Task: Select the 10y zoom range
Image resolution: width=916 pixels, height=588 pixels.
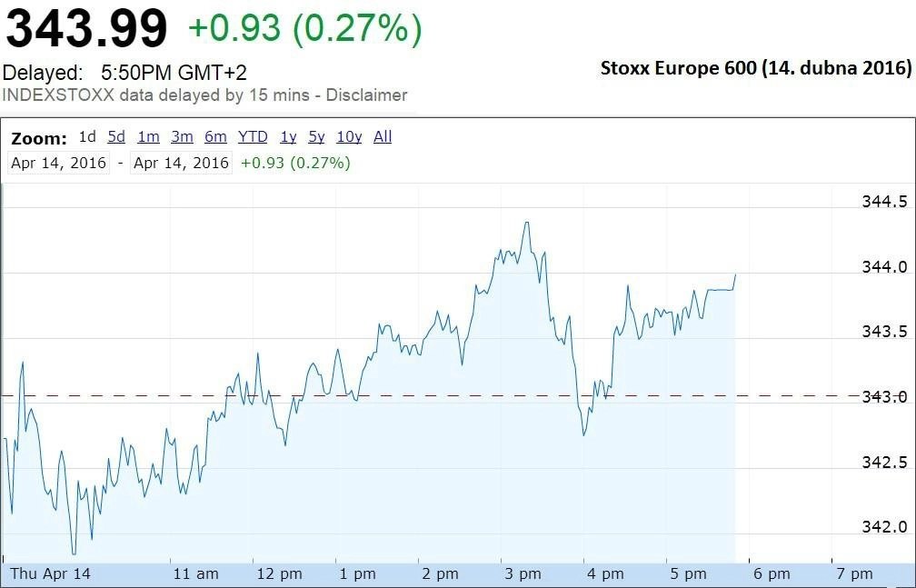Action: coord(349,136)
